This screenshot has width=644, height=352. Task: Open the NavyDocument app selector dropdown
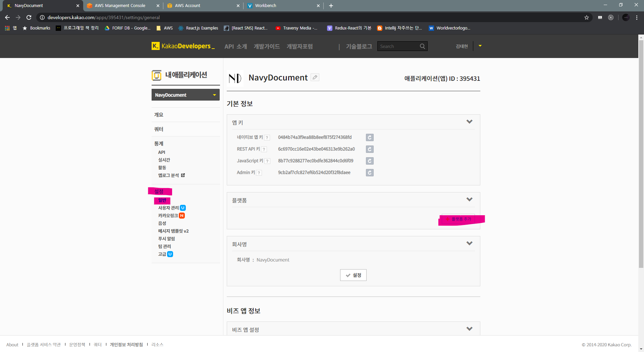(x=185, y=95)
